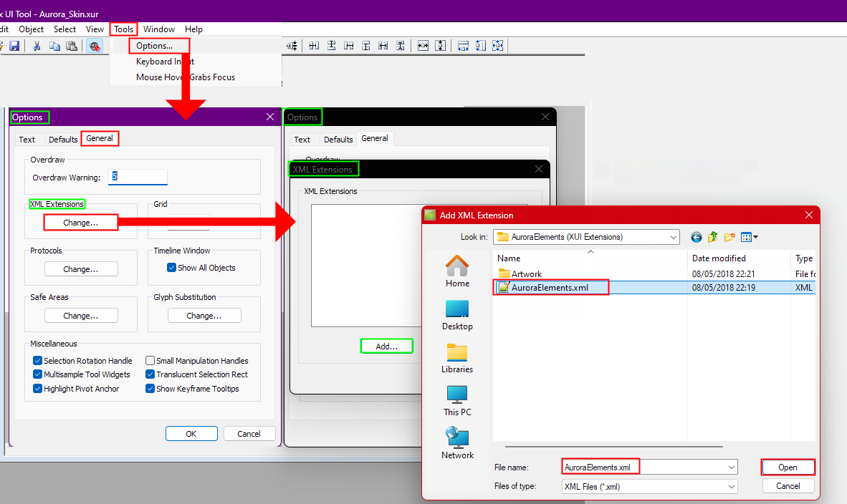
Task: Click the Cut scissors toolbar icon
Action: coord(37,46)
